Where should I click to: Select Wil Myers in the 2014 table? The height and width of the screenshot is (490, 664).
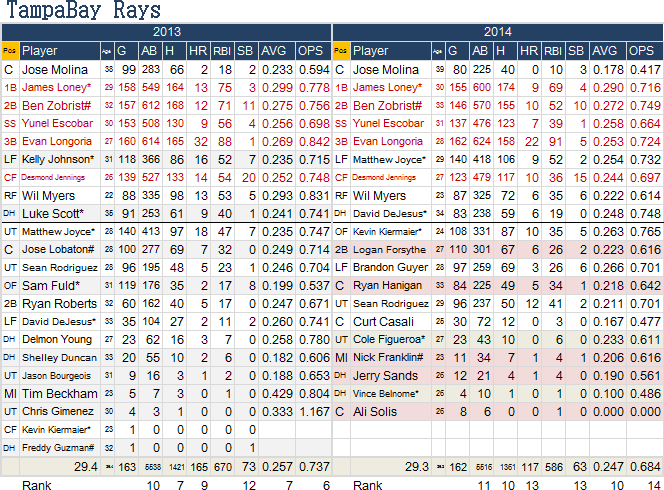(379, 196)
